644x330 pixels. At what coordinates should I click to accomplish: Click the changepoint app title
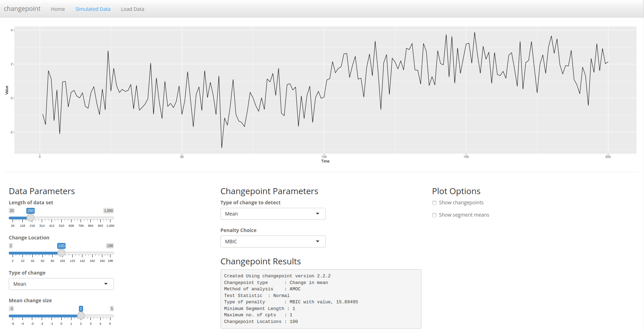point(22,8)
